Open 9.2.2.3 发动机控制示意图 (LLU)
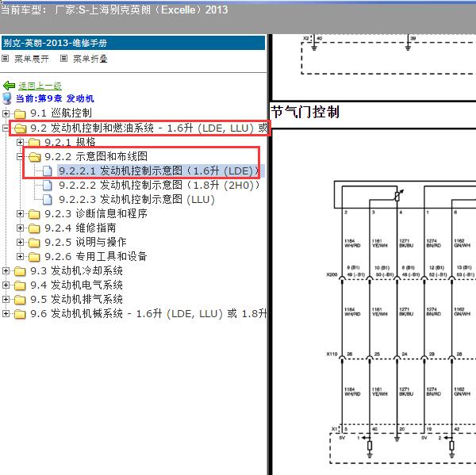Viewport: 476px width, 475px height. (x=136, y=199)
